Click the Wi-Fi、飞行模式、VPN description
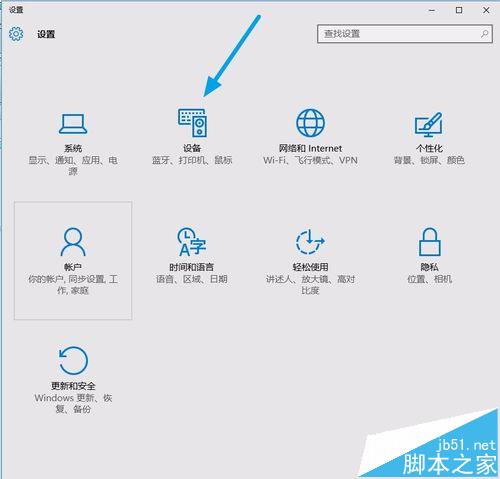The image size is (500, 479). (x=310, y=160)
